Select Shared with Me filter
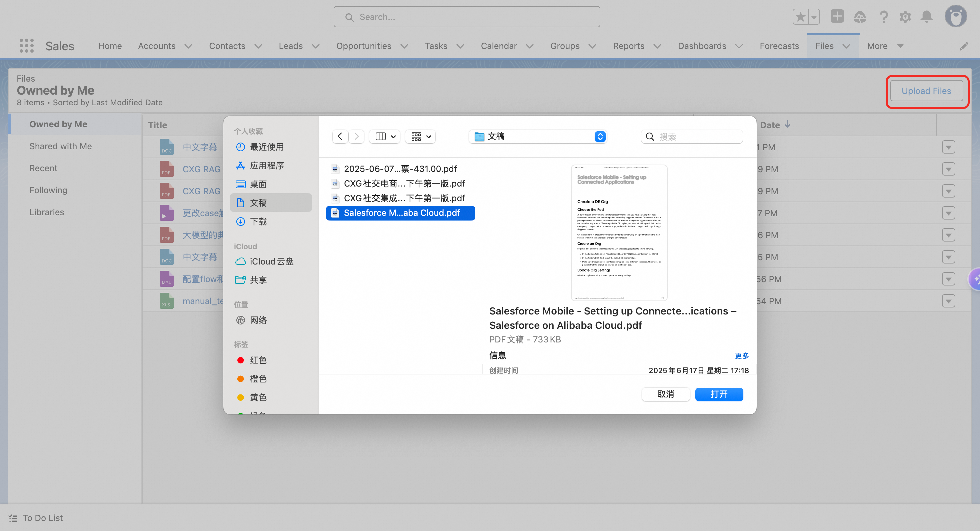Image resolution: width=980 pixels, height=531 pixels. pos(60,146)
